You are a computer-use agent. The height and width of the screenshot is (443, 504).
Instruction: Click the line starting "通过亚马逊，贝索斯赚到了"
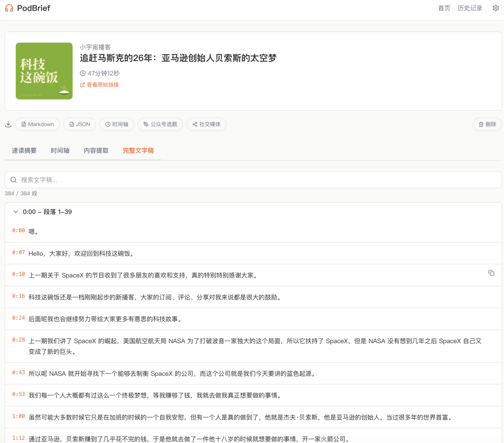[x=189, y=439]
